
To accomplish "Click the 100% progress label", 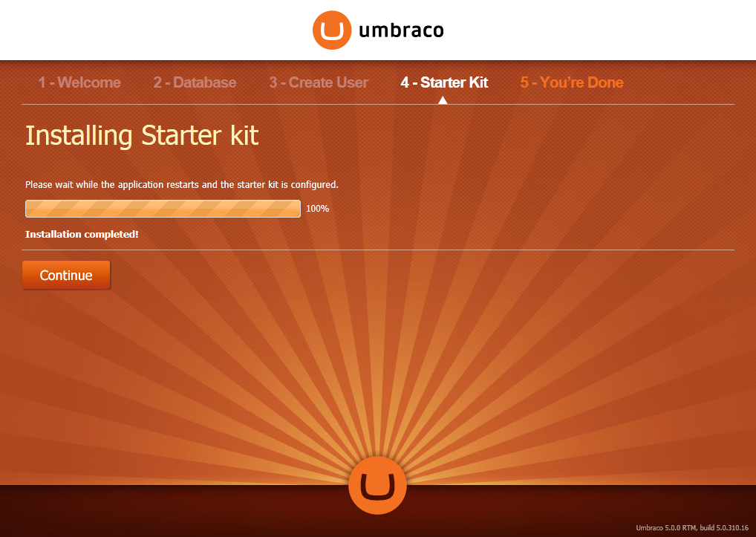I will 318,209.
